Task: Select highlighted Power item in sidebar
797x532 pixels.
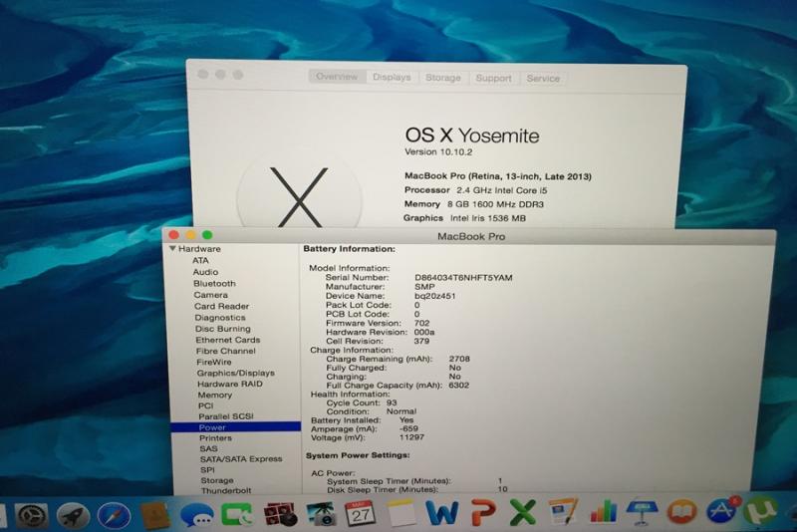Action: [x=236, y=427]
